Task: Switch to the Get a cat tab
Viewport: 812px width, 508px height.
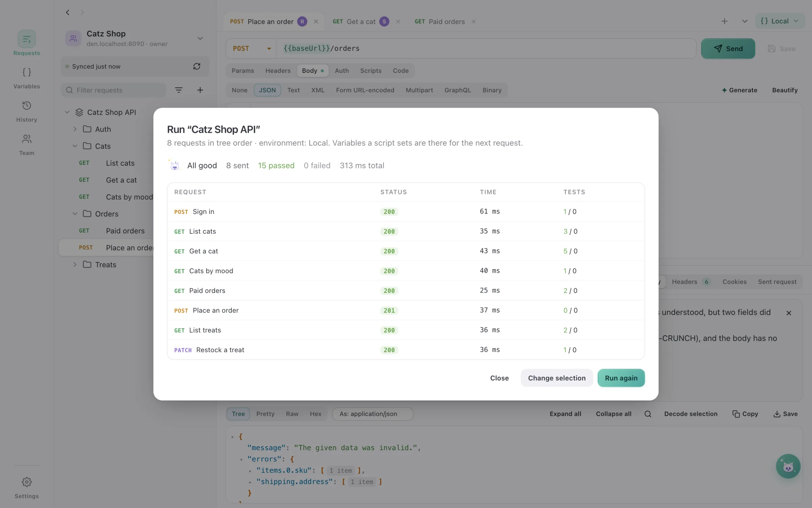Action: click(x=361, y=22)
